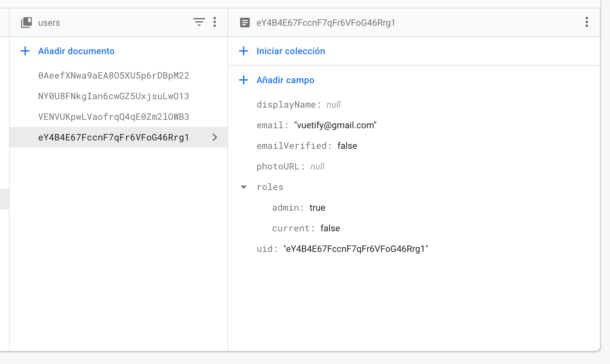Click the users collection icon
The width and height of the screenshot is (610, 364).
click(x=26, y=23)
